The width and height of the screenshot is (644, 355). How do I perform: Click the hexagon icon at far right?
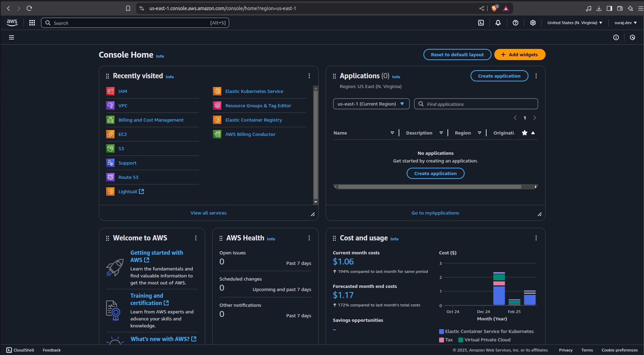tap(632, 37)
